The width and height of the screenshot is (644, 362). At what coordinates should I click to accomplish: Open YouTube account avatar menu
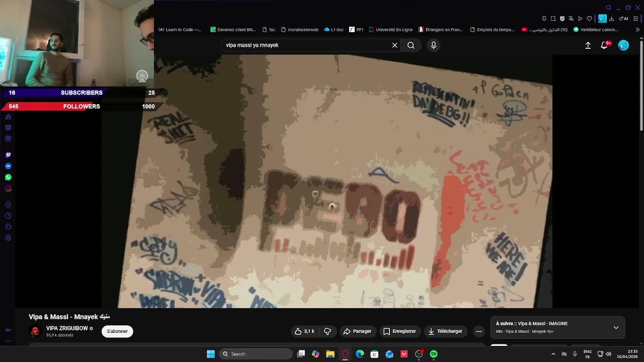point(623,45)
